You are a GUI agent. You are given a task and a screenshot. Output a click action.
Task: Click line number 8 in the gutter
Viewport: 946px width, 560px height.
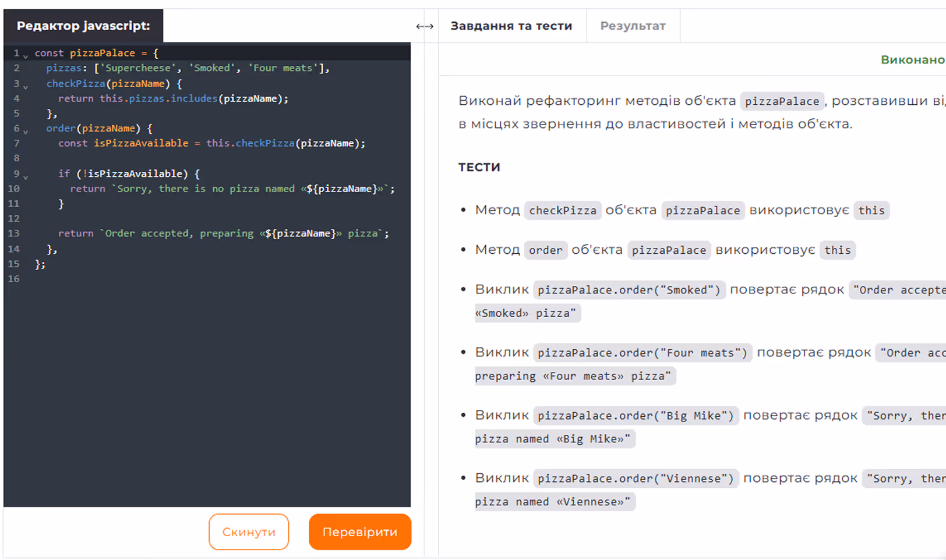(16, 158)
